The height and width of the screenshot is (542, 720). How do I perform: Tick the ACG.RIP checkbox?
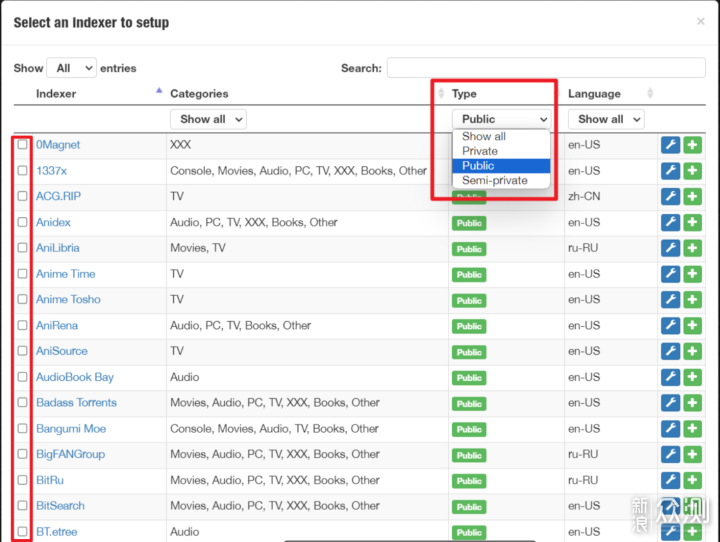[x=22, y=196]
